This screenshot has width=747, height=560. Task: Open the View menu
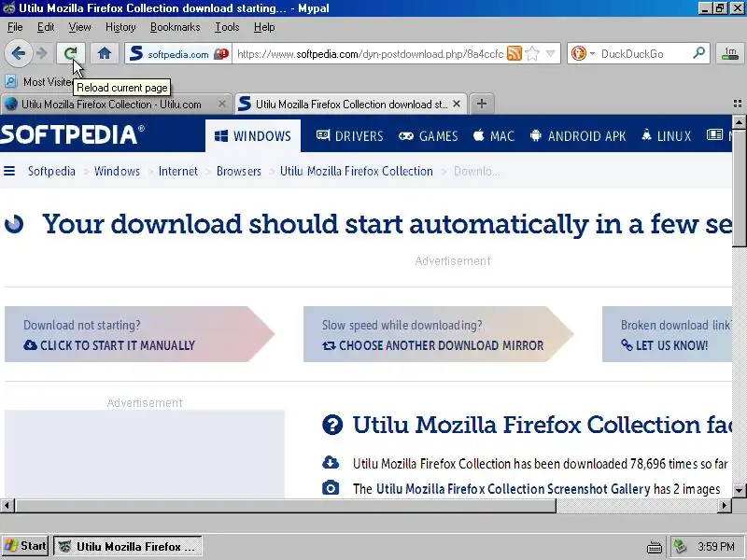pos(79,27)
